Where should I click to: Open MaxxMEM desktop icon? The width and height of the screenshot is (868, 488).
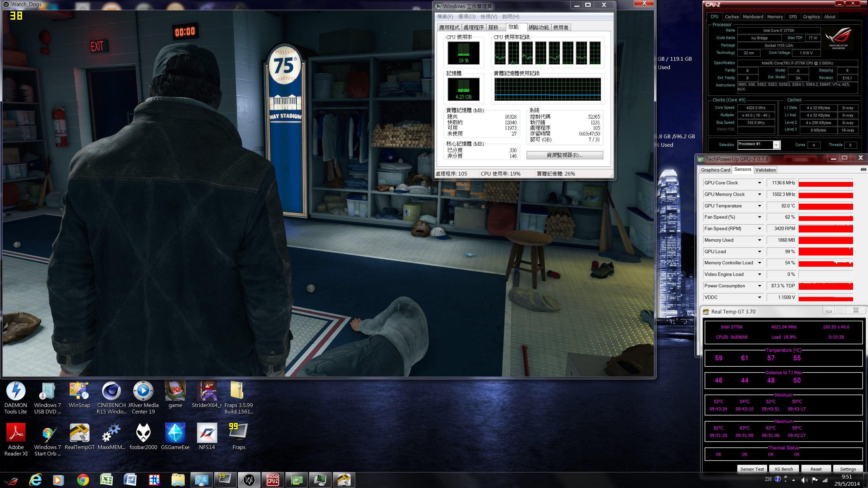click(111, 437)
